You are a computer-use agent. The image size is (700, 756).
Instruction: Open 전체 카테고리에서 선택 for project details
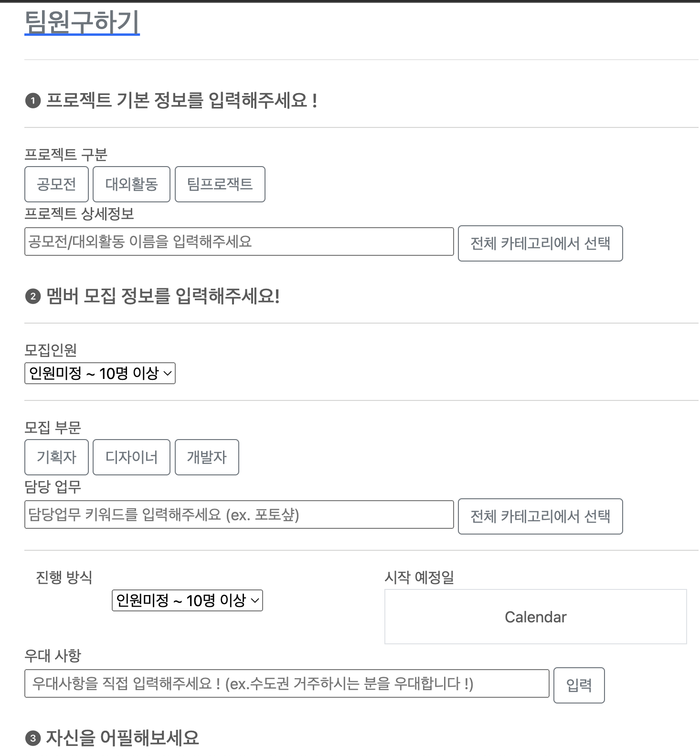click(540, 243)
